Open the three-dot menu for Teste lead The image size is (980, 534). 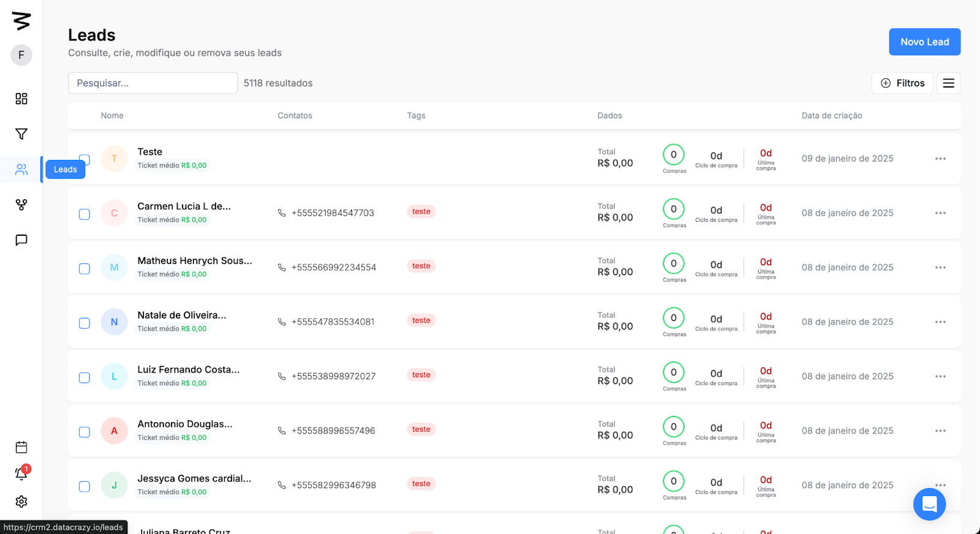pos(940,159)
